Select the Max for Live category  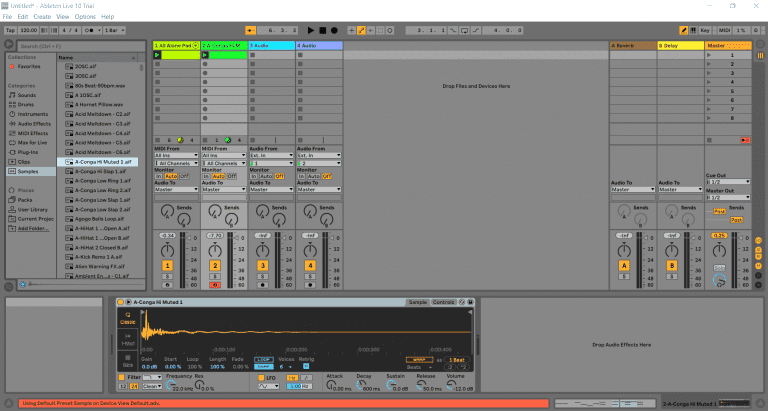click(x=32, y=143)
